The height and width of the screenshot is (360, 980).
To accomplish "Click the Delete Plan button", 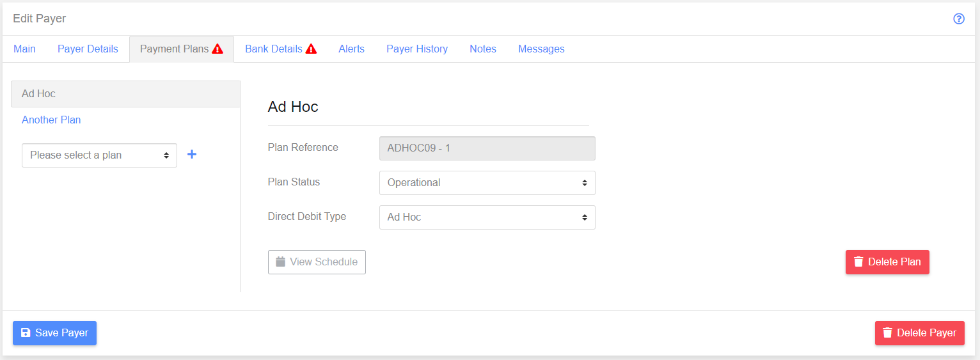I will coord(887,262).
